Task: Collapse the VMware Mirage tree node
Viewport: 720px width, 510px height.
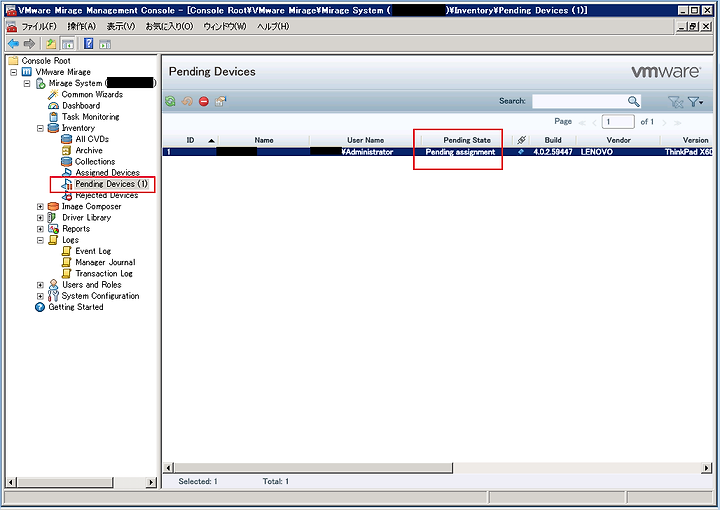Action: [x=14, y=72]
